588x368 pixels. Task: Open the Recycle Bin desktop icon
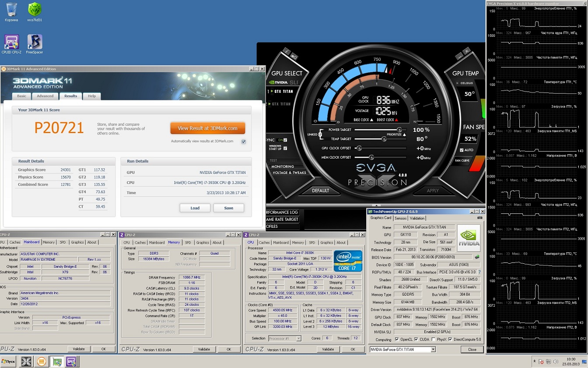[x=11, y=11]
